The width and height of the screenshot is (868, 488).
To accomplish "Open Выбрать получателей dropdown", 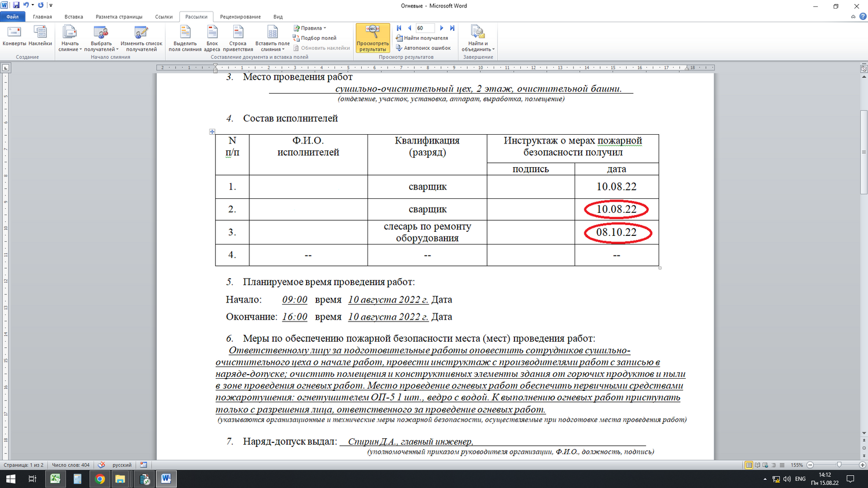I will pyautogui.click(x=101, y=39).
